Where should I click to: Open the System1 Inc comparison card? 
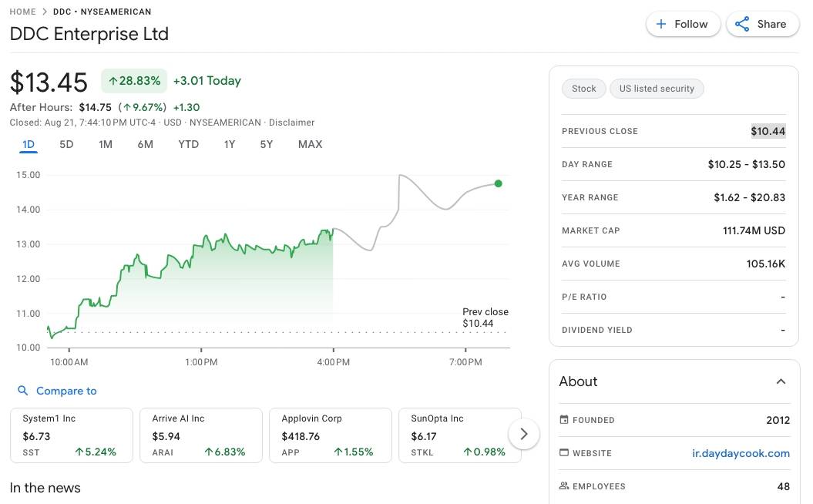pyautogui.click(x=72, y=435)
